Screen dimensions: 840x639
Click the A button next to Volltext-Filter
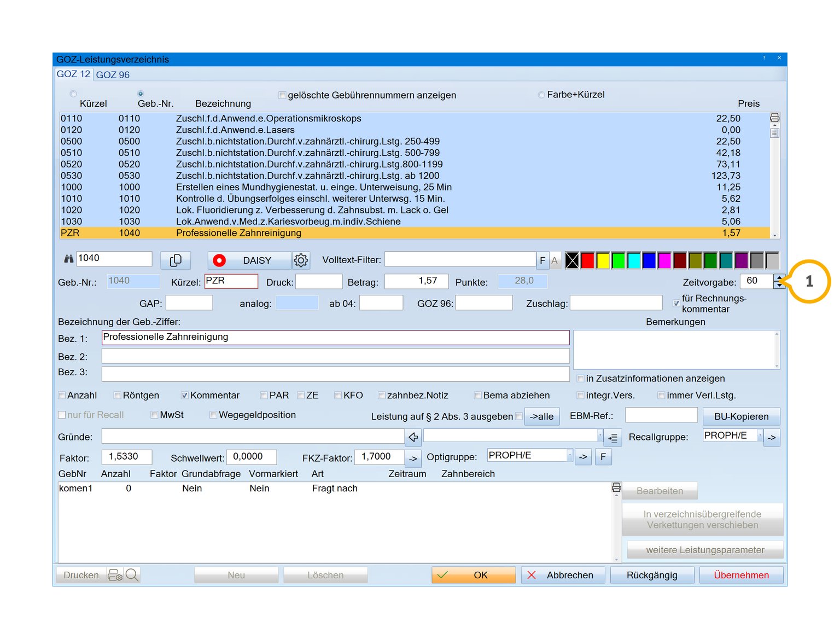555,260
